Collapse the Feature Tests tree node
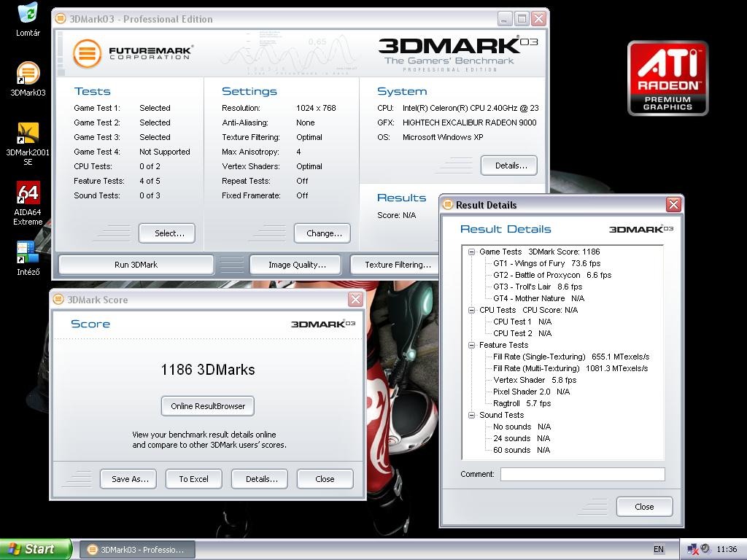The width and height of the screenshot is (747, 560). tap(472, 345)
